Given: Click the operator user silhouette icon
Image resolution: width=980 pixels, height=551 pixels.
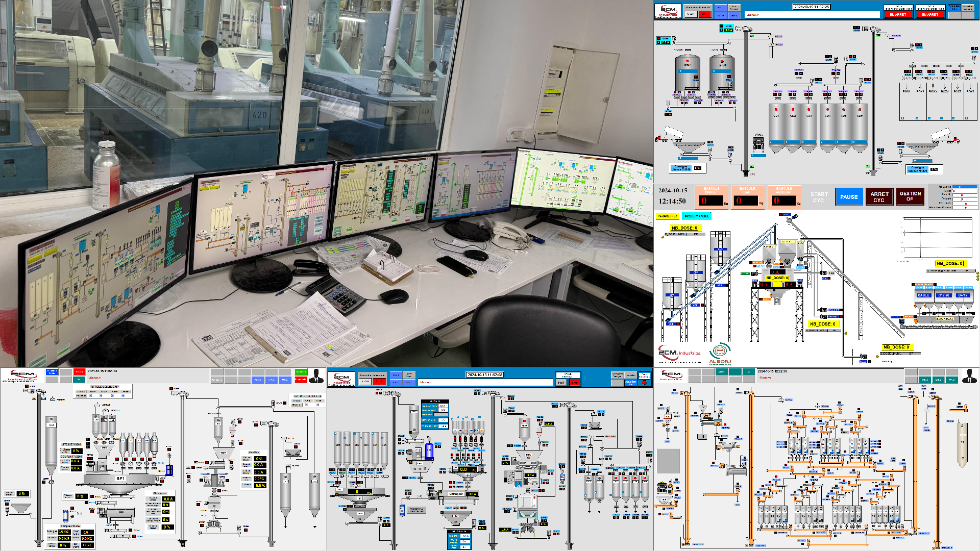Looking at the screenshot, I should pyautogui.click(x=316, y=376).
